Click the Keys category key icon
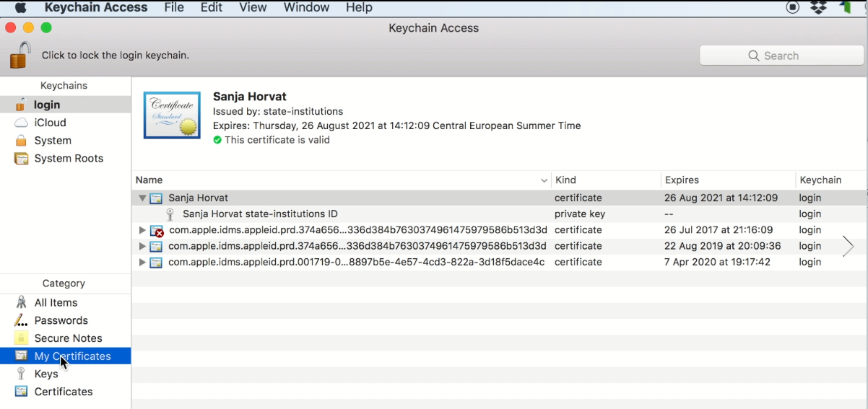This screenshot has height=409, width=868. pyautogui.click(x=22, y=374)
